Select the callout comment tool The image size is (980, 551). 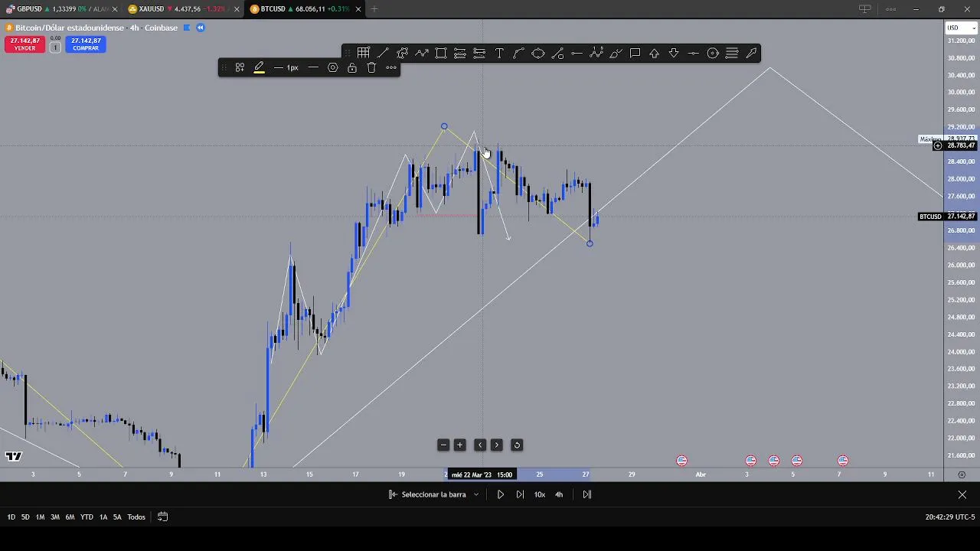[635, 53]
